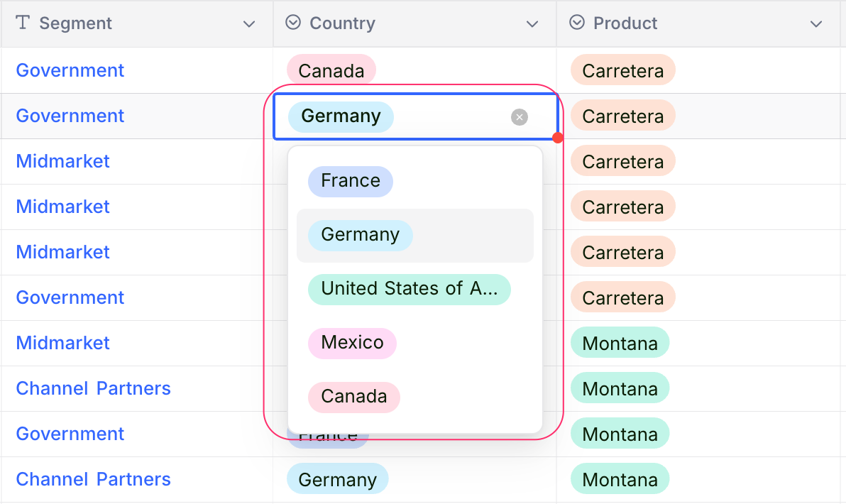Open the topmost Midmarket segment link
This screenshot has width=846, height=504.
coord(63,161)
